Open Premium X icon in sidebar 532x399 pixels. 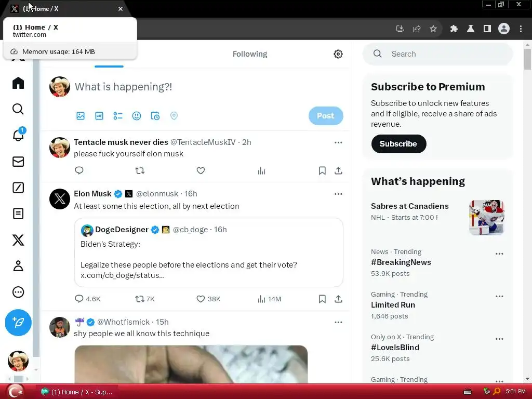click(18, 240)
